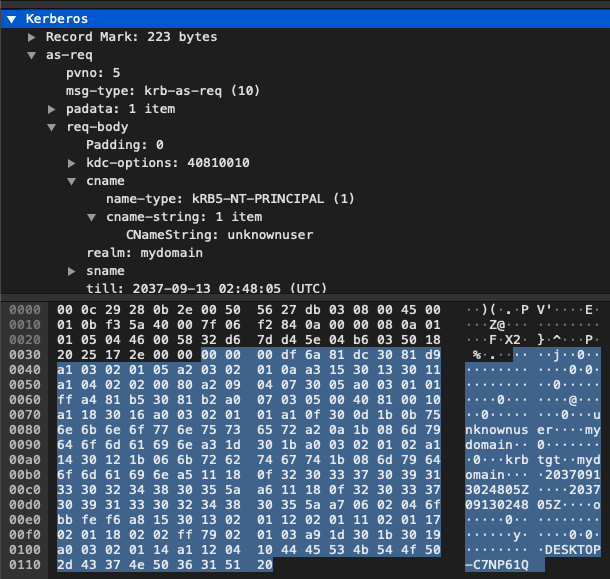Collapse the as-req node
The height and width of the screenshot is (579, 610).
tap(33, 55)
